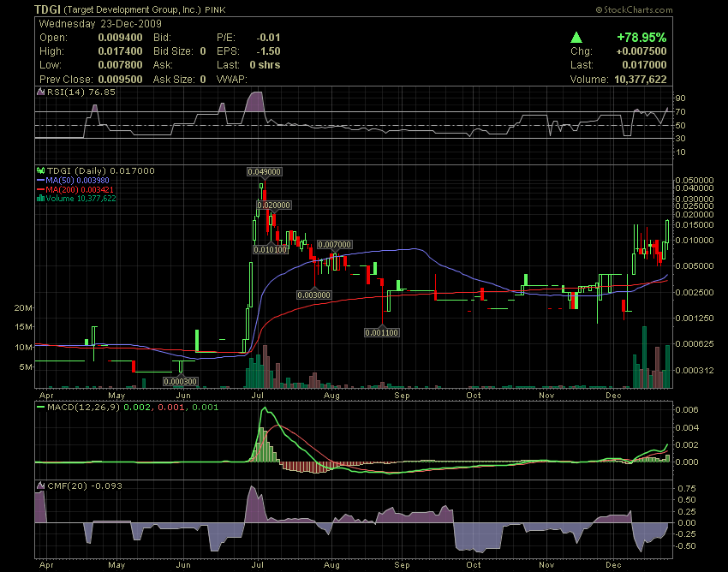Screen dimensions: 728x572
Task: Click the P/E value -0.01
Action: point(268,38)
